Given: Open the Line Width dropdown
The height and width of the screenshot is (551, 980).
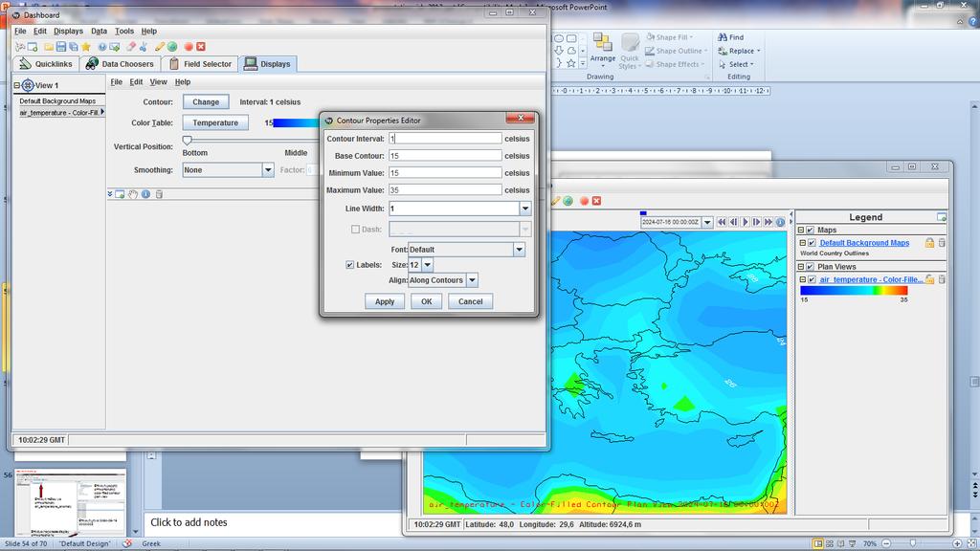Looking at the screenshot, I should (525, 209).
